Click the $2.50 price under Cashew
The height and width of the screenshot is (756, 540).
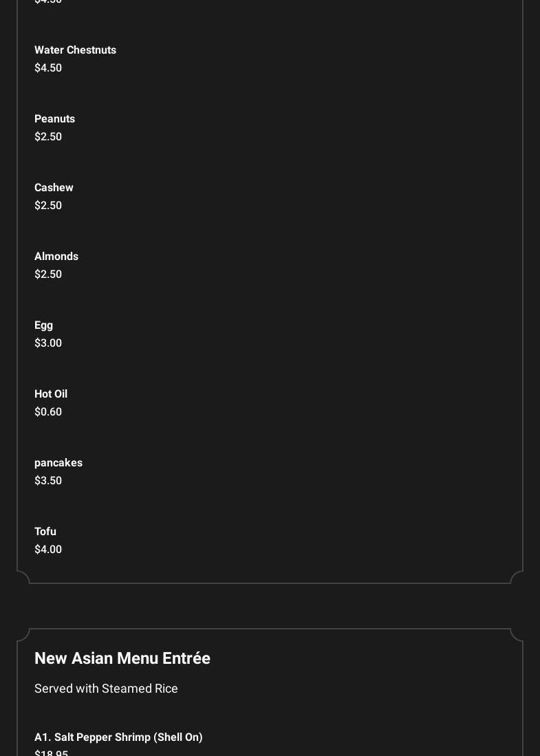[x=48, y=206]
